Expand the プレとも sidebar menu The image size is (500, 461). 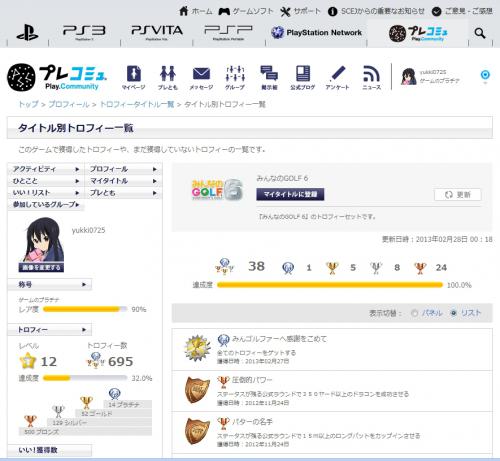[124, 193]
